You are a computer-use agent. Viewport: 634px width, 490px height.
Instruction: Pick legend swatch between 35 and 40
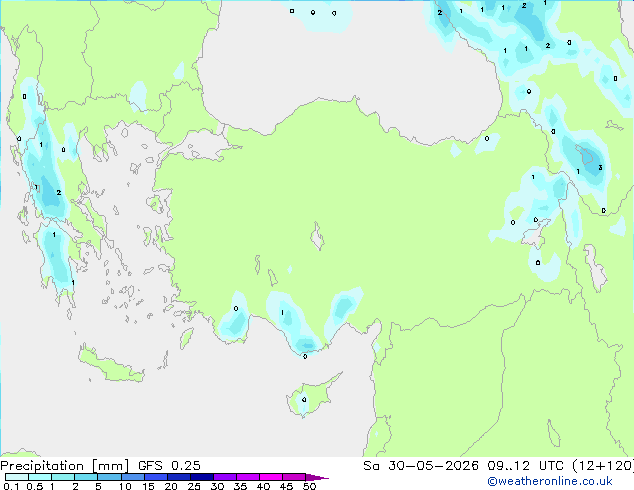click(248, 477)
